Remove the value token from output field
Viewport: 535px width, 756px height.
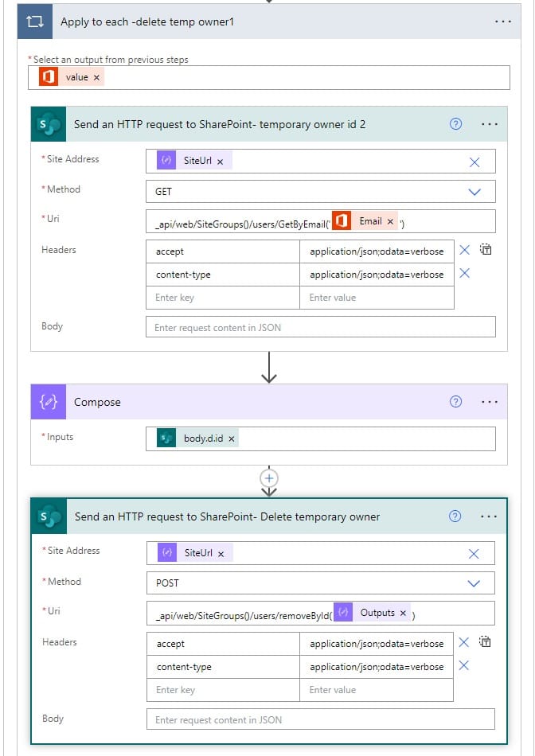pyautogui.click(x=96, y=77)
